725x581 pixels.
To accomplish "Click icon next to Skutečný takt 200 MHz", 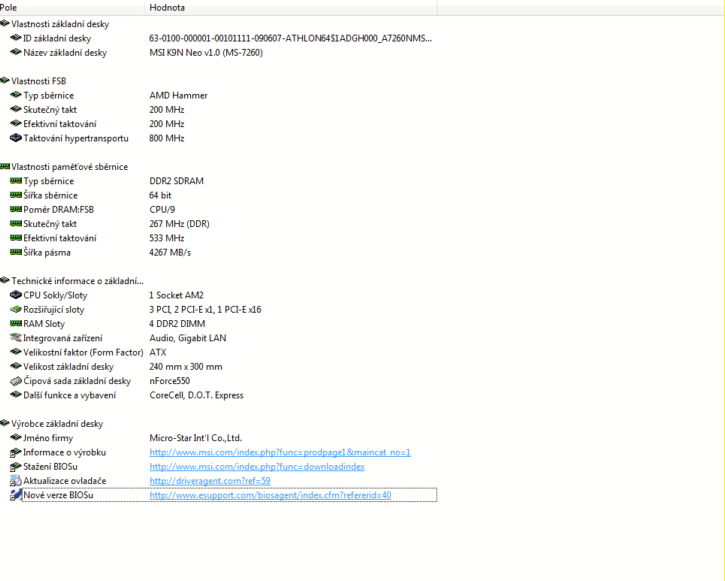I will coord(16,110).
